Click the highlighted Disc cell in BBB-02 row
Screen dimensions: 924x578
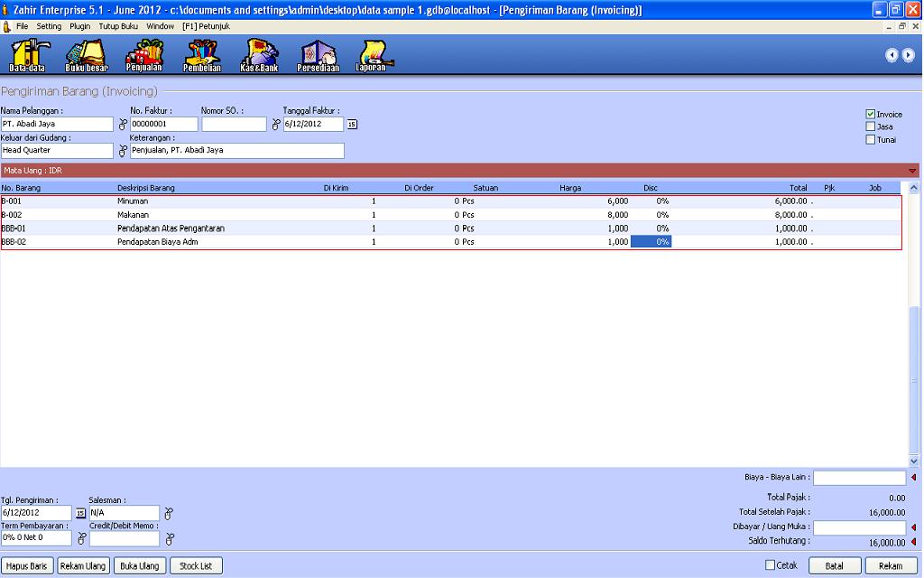pyautogui.click(x=651, y=242)
